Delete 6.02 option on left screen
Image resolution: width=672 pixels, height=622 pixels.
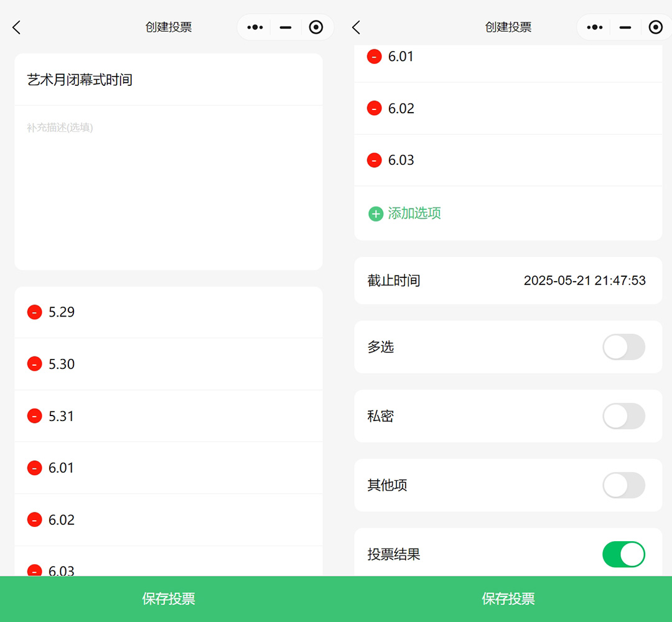click(35, 520)
